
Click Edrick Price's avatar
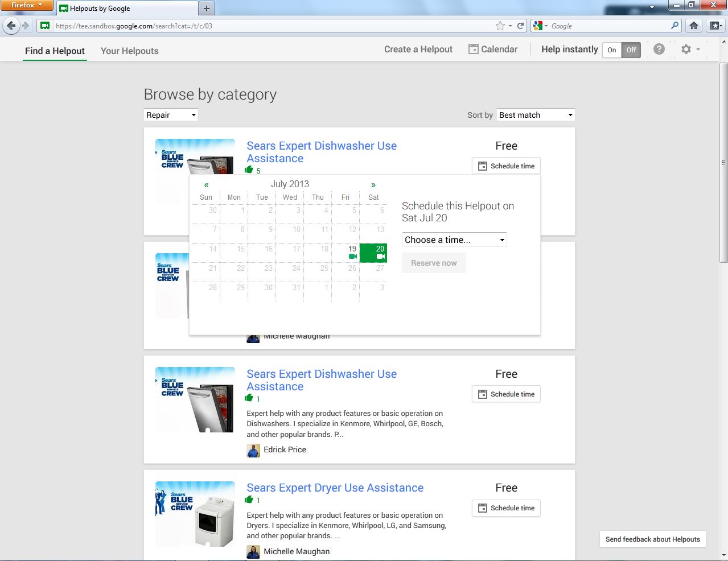[253, 450]
